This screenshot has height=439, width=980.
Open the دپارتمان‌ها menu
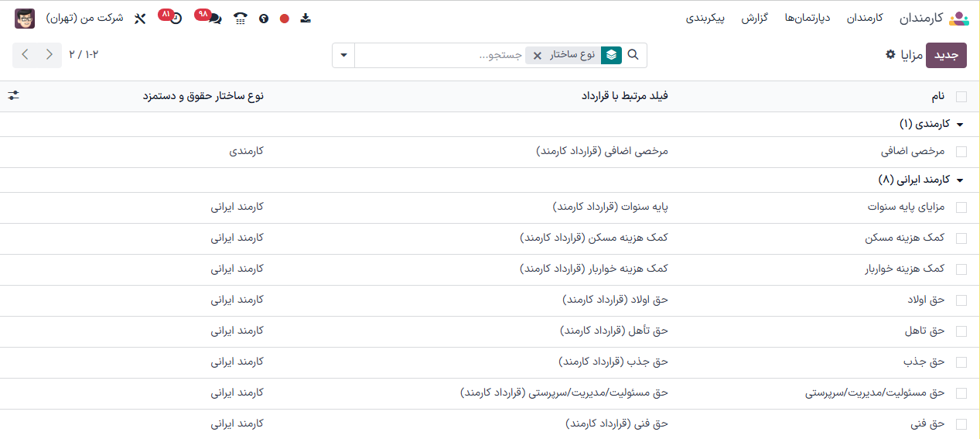click(807, 19)
